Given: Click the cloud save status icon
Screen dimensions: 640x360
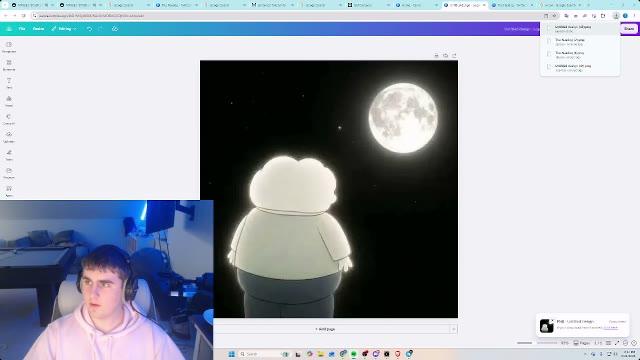Looking at the screenshot, I should pos(115,29).
